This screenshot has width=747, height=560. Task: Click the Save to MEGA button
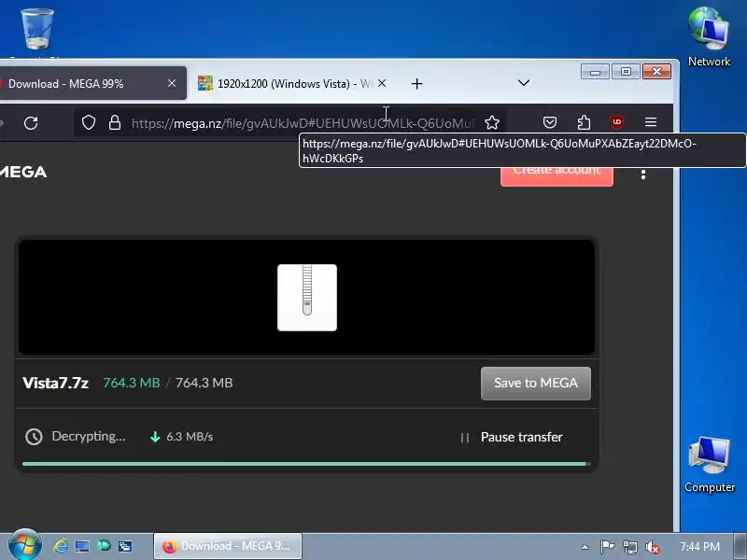pyautogui.click(x=535, y=383)
